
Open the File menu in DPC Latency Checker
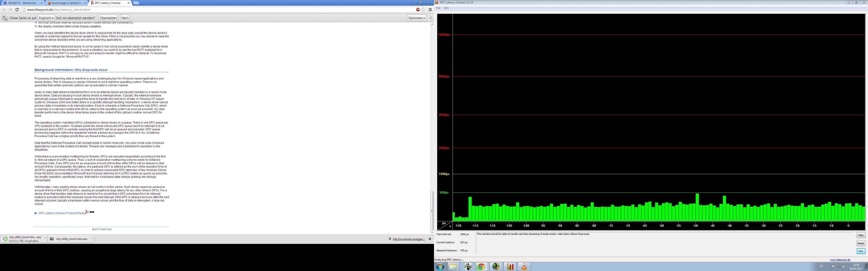click(x=438, y=8)
